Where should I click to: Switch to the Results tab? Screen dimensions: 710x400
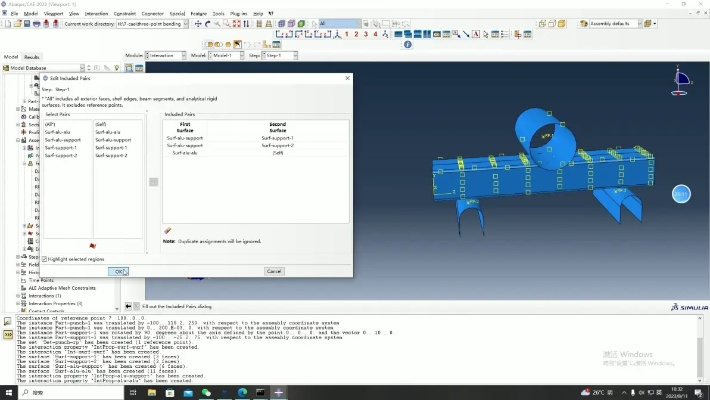coord(32,57)
